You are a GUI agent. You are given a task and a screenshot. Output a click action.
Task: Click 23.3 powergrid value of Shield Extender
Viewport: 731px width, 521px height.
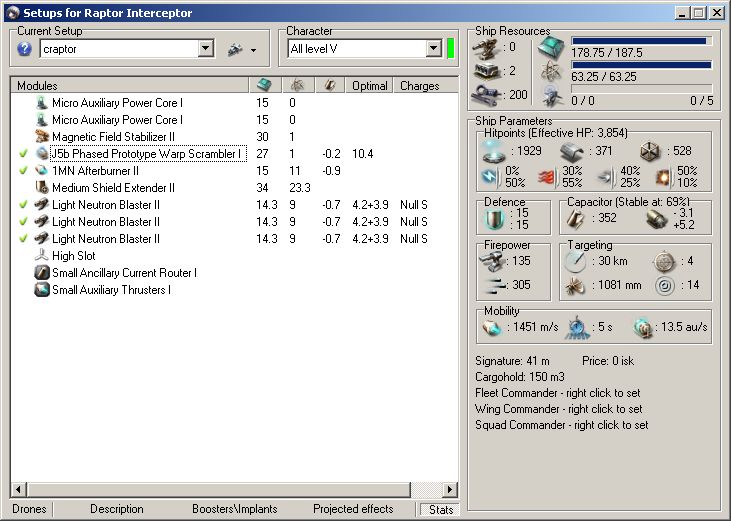tap(300, 188)
